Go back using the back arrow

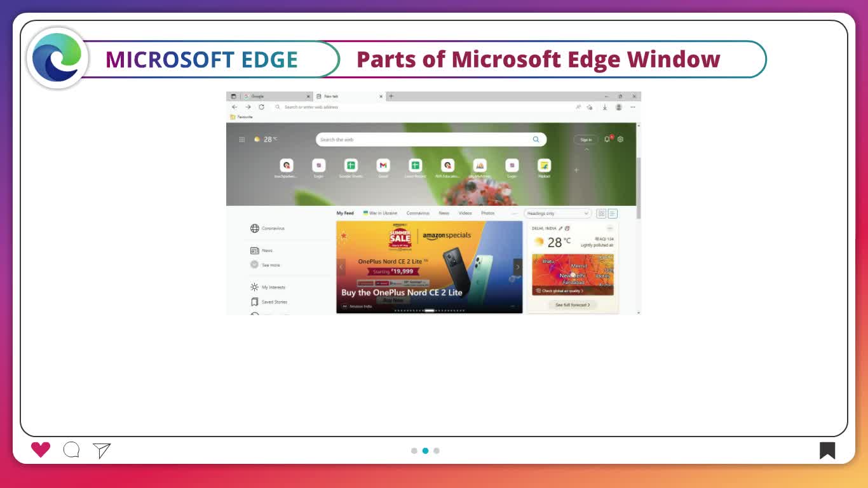point(234,107)
